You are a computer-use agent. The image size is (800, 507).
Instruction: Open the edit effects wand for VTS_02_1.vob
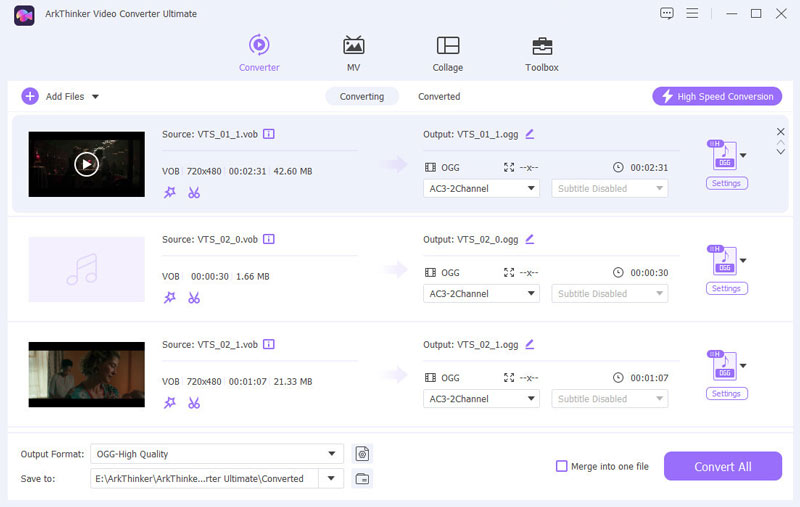[169, 402]
